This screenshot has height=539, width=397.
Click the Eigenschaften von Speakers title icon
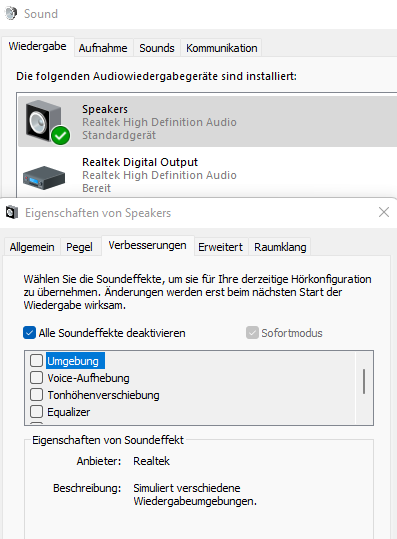point(12,212)
